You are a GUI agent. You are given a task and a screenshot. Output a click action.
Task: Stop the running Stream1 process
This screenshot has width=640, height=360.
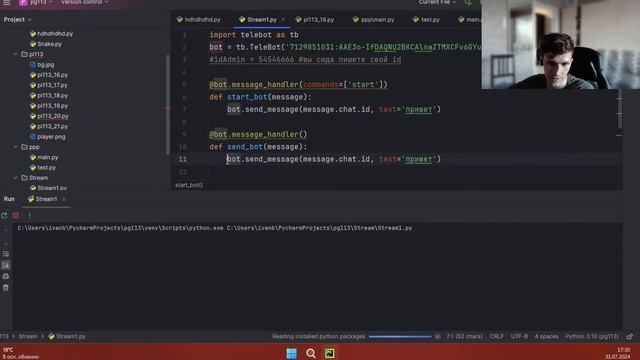(x=16, y=216)
